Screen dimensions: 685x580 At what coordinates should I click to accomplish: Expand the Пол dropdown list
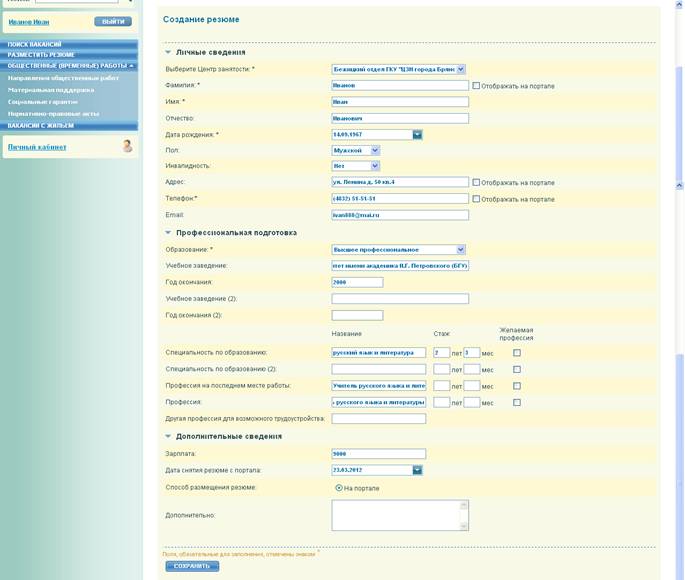tap(375, 150)
